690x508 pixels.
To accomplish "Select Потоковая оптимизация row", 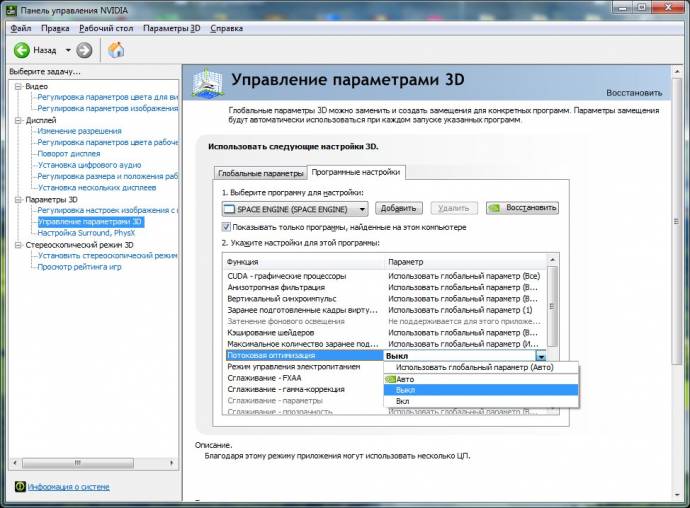I will [305, 355].
